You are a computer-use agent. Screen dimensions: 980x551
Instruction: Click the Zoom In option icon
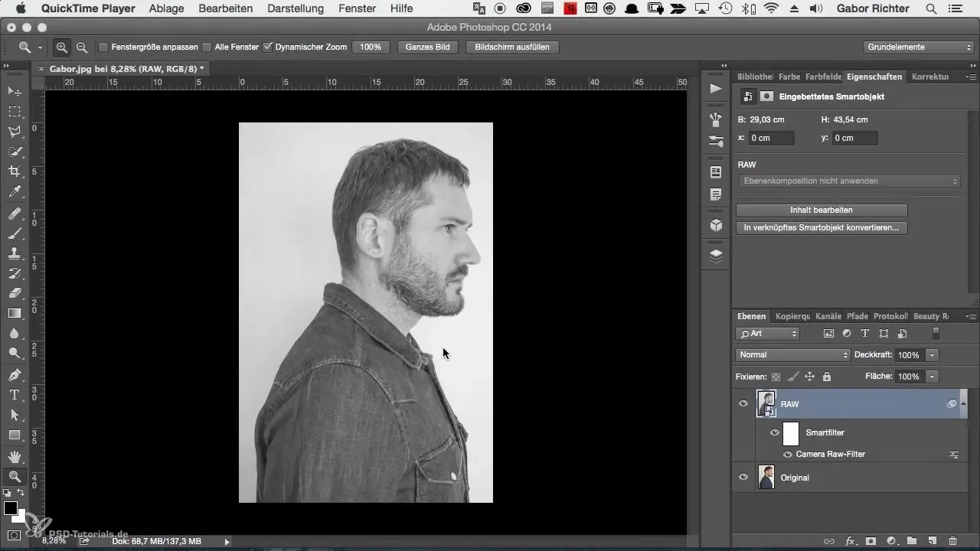pyautogui.click(x=62, y=47)
